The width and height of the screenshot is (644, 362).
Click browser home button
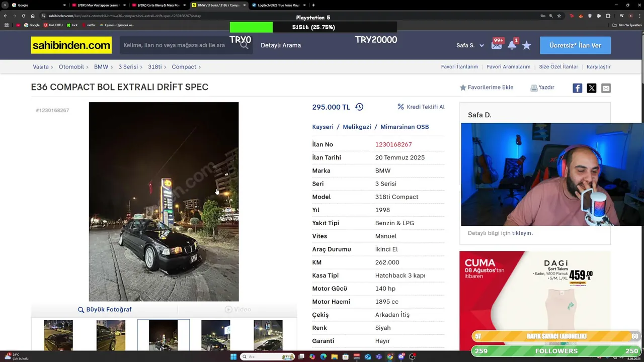pos(33,16)
